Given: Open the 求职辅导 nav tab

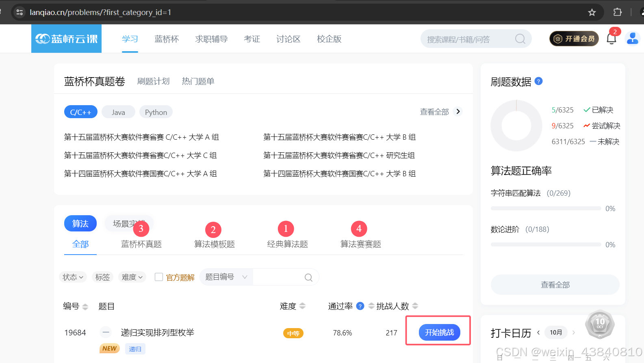Looking at the screenshot, I should point(211,39).
